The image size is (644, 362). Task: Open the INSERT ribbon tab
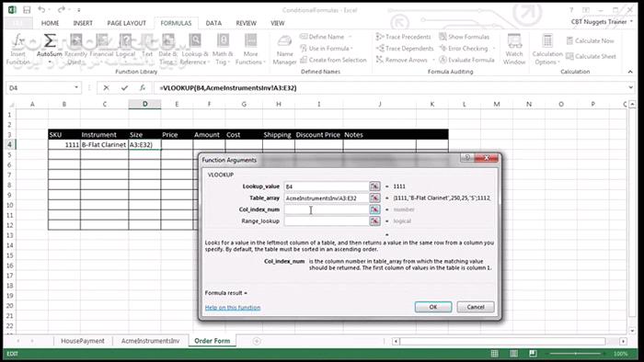point(83,23)
